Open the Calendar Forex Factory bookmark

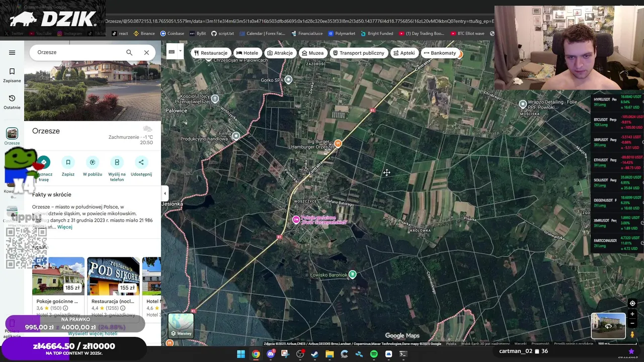[x=262, y=33]
